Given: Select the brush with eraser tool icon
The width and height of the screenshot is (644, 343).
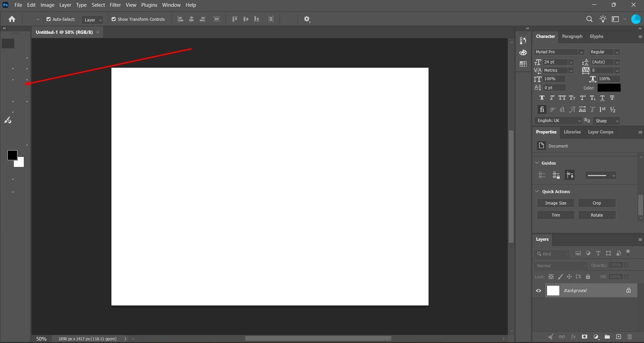Looking at the screenshot, I should click(x=8, y=120).
